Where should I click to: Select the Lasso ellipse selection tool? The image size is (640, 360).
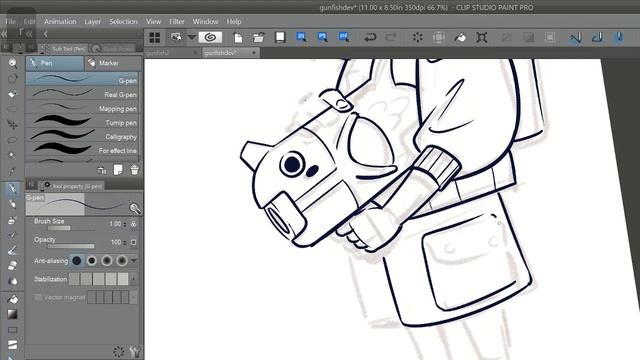(x=13, y=140)
